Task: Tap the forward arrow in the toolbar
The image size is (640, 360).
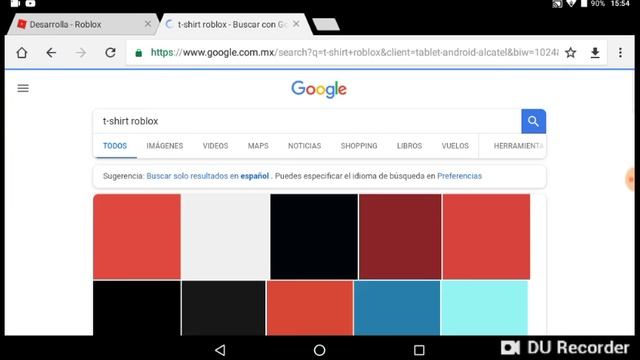Action: pyautogui.click(x=81, y=53)
